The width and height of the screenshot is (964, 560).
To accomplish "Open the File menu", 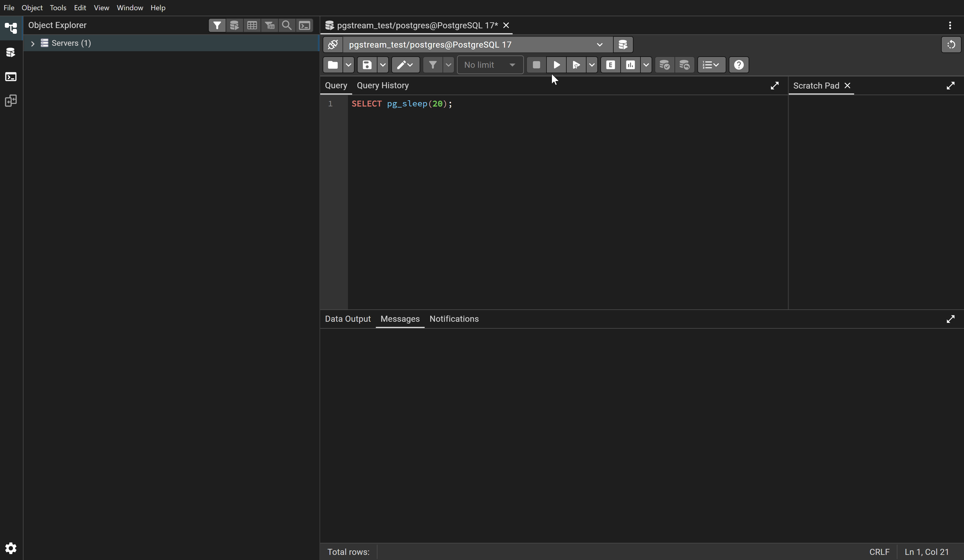I will coord(9,8).
